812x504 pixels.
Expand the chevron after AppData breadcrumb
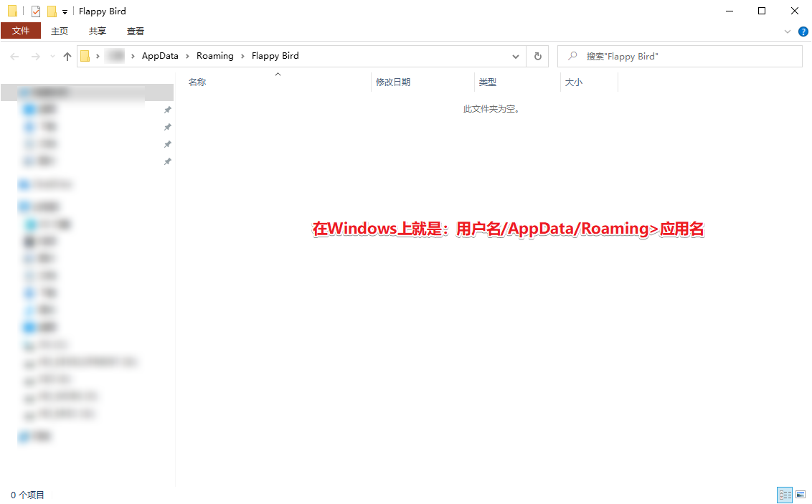(187, 56)
